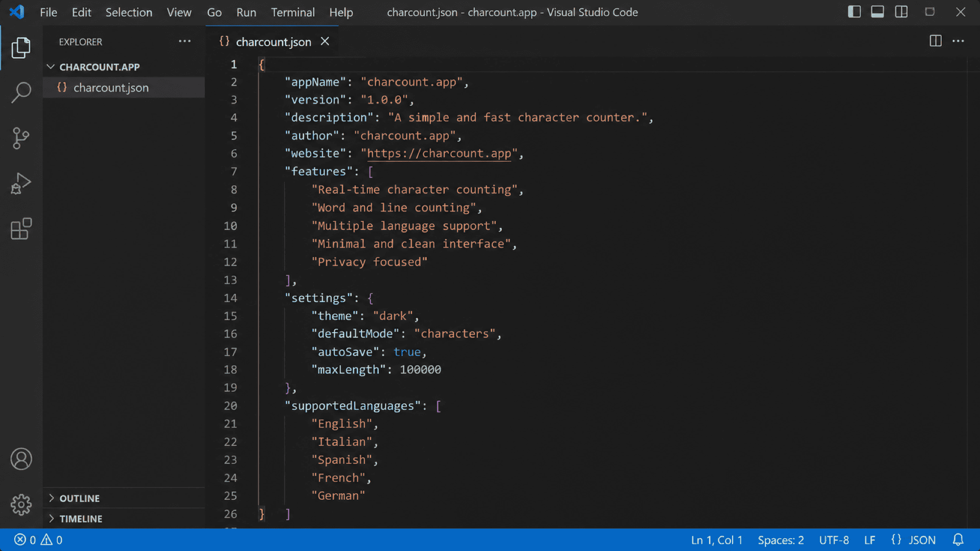Click the "settings" key text
Screen dimensions: 980x551
[x=318, y=298]
